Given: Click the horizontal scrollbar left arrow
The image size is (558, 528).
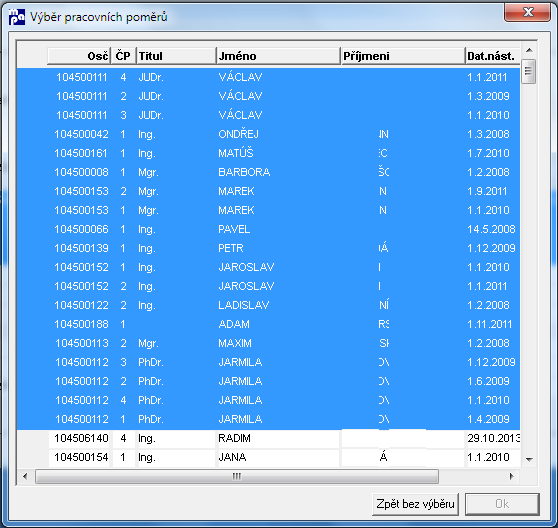Looking at the screenshot, I should tap(25, 476).
